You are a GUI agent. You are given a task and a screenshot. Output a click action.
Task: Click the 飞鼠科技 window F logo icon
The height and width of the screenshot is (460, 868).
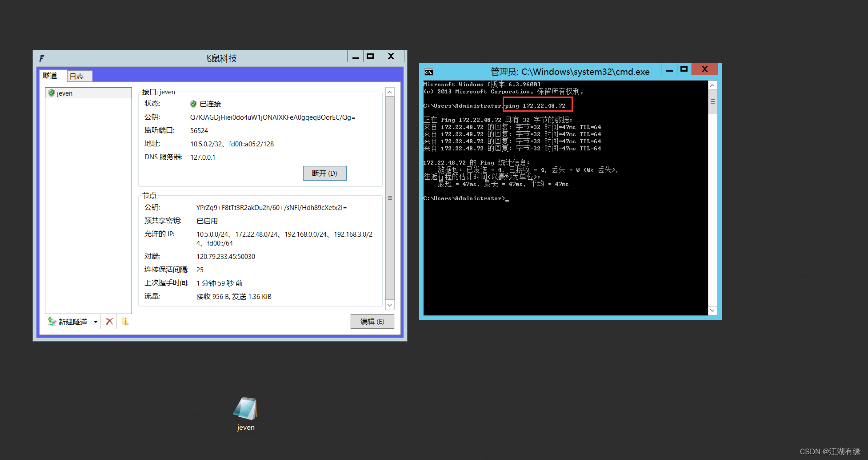click(42, 58)
